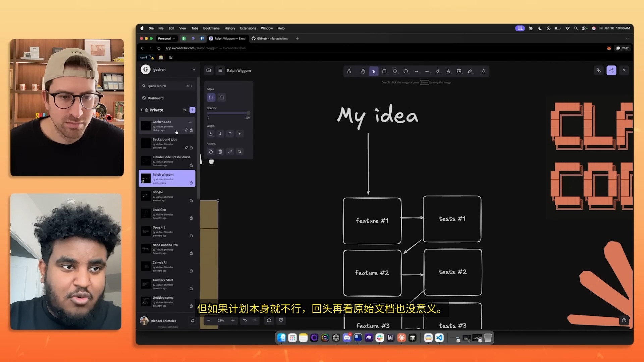The height and width of the screenshot is (362, 644).
Task: Open the goshen workspace dropdown
Action: (x=194, y=70)
